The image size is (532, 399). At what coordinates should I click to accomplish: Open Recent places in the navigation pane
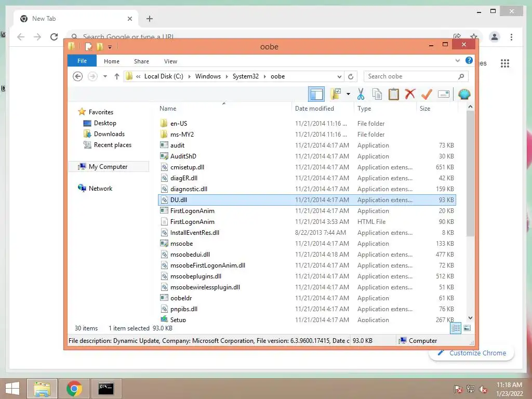tap(112, 145)
